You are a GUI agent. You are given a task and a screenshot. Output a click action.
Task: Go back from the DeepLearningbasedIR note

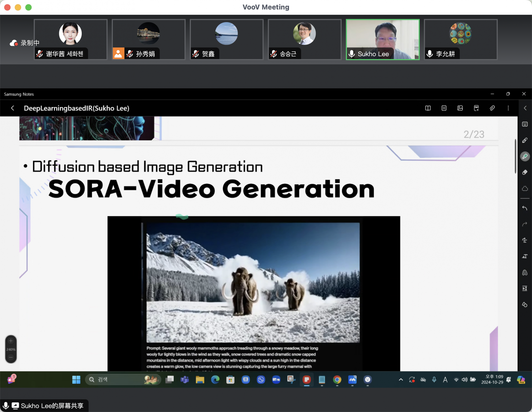(x=12, y=108)
